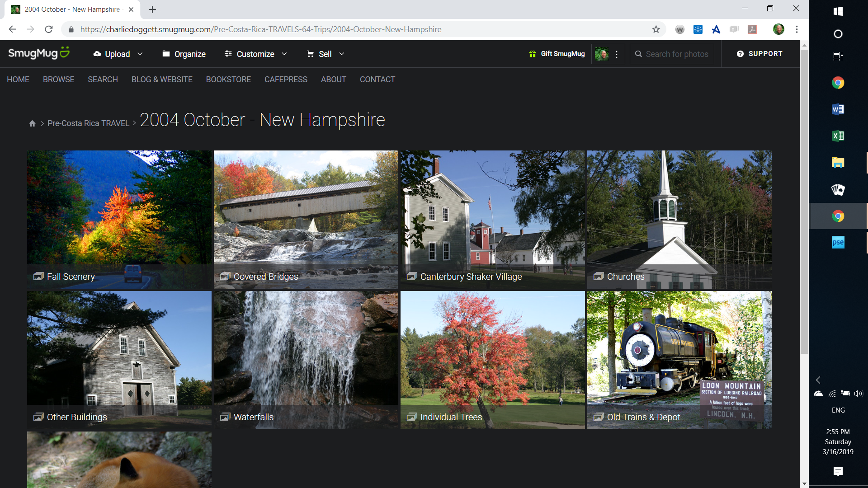The image size is (868, 488).
Task: Open the ABOUT menu item
Action: 334,80
